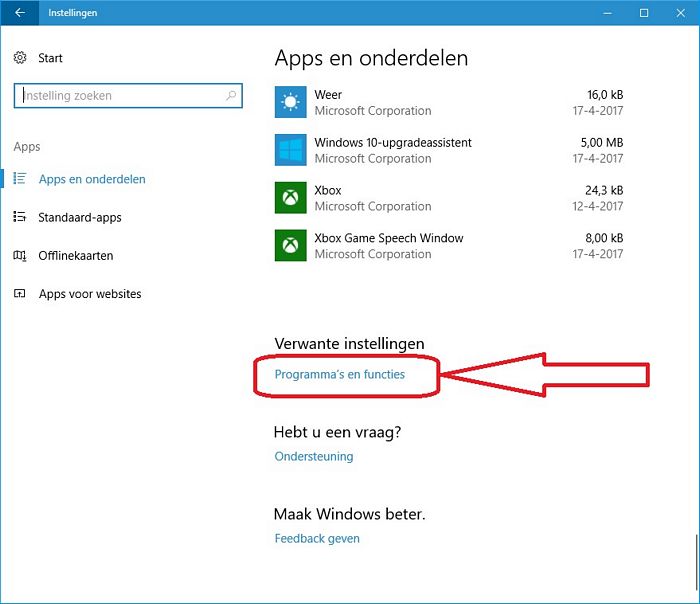Screen dimensions: 700x604
Task: Click the green Xbox app icon
Action: click(x=290, y=198)
